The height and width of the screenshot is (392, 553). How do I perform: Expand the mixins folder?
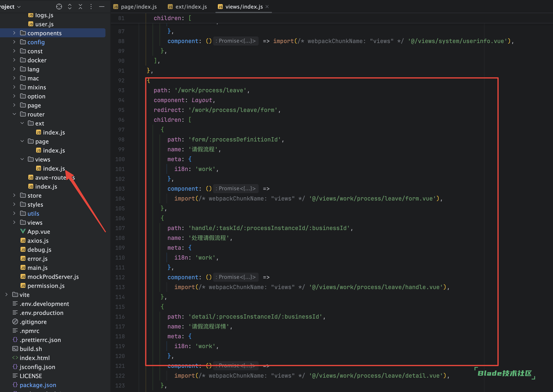(14, 87)
